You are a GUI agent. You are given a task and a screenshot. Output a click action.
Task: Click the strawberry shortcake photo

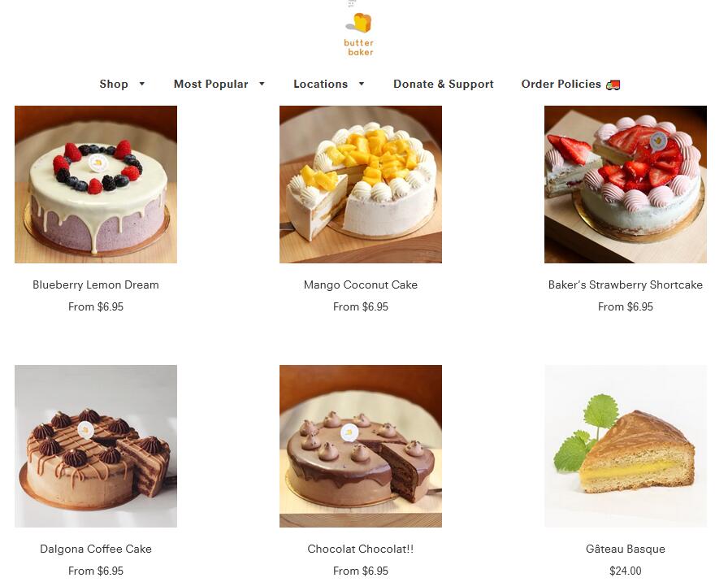click(626, 185)
